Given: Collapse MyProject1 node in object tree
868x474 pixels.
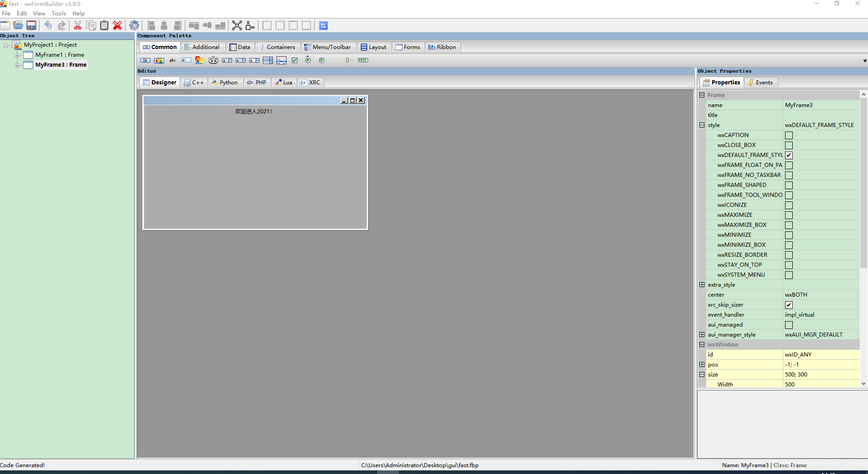Looking at the screenshot, I should tap(5, 45).
